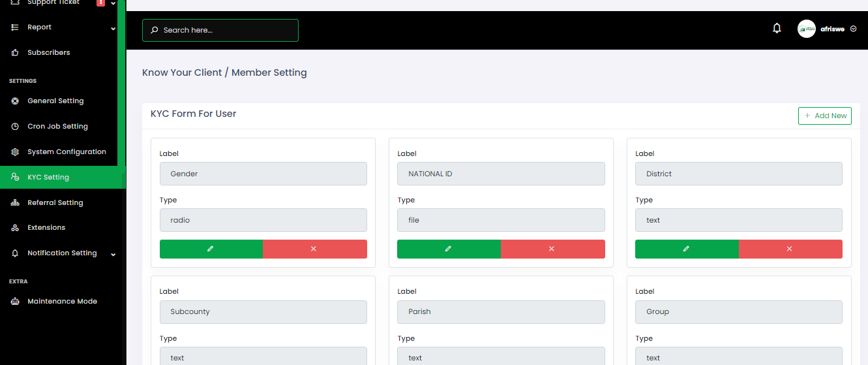The width and height of the screenshot is (868, 365).
Task: Open Subscribers page in sidebar
Action: click(63, 52)
